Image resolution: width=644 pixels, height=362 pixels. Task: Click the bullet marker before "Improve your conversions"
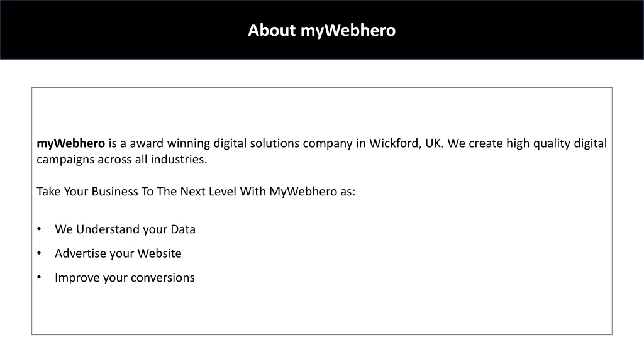click(39, 277)
